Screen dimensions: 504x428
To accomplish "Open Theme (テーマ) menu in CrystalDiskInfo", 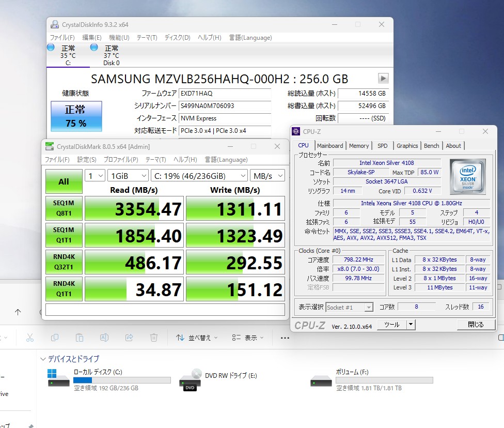I will 147,38.
